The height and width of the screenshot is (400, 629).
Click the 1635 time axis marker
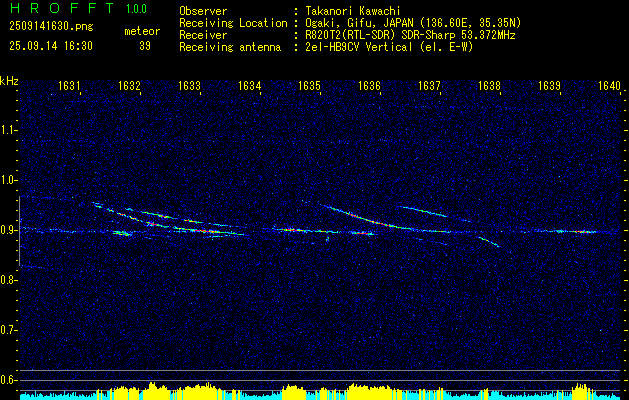(309, 85)
